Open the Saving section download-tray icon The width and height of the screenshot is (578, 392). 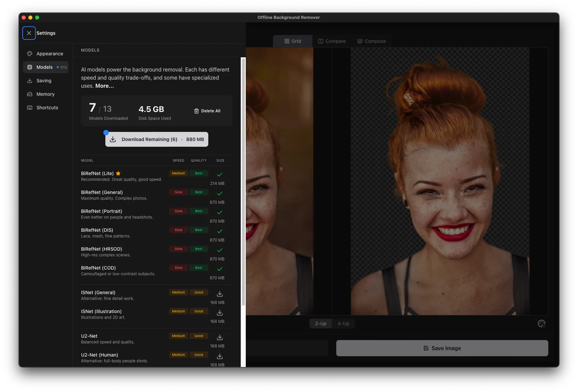(30, 81)
